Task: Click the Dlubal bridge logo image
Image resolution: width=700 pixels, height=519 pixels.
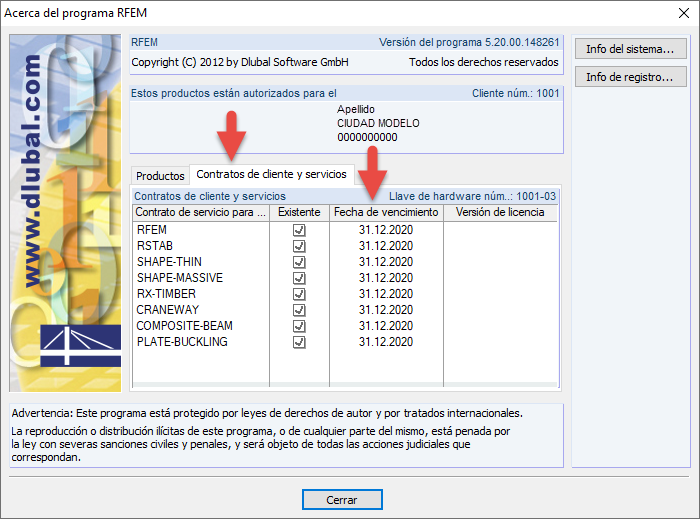Action: [x=81, y=346]
